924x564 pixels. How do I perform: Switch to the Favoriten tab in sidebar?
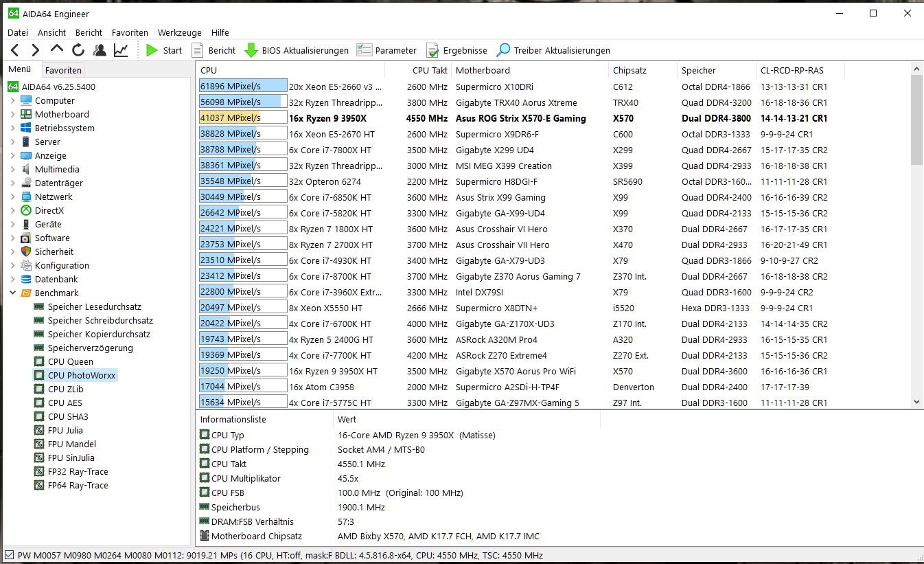click(63, 70)
